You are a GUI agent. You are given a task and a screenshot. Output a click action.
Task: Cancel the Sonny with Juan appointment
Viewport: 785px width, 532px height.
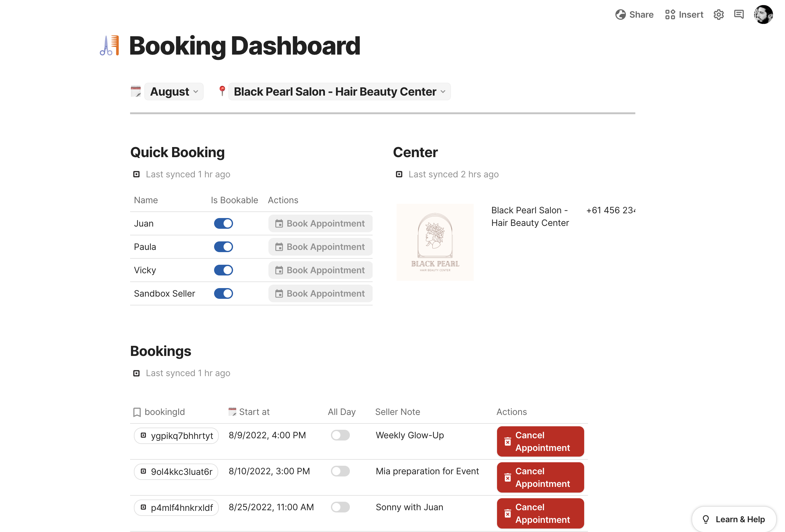point(540,513)
